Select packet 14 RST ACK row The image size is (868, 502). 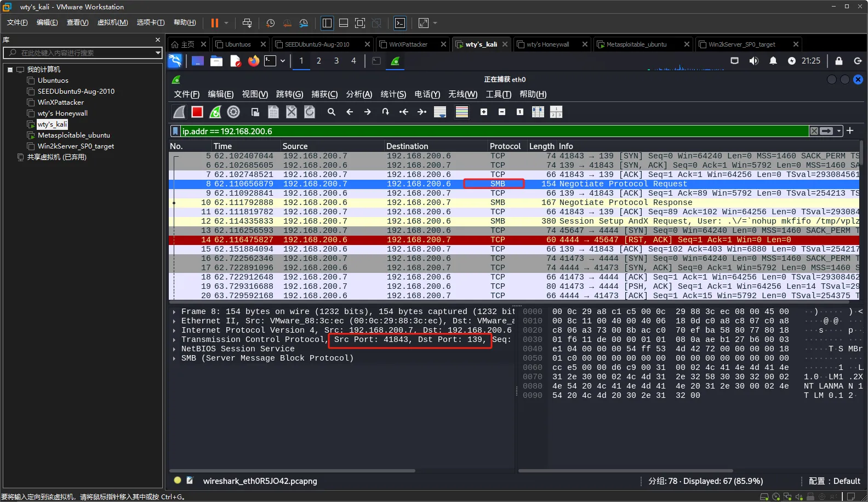pos(514,240)
